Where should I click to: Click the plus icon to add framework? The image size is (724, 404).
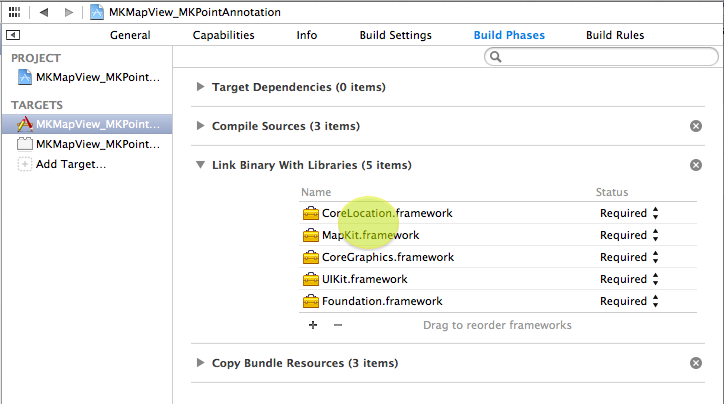312,325
